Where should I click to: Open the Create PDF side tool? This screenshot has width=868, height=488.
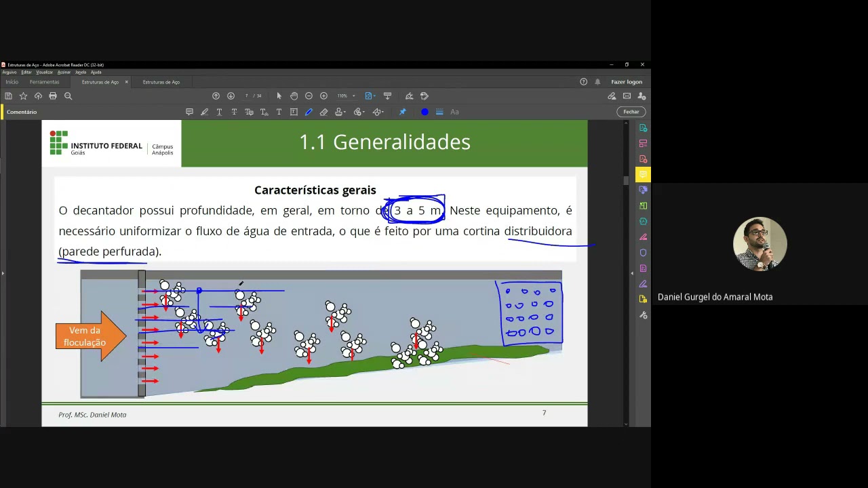643,159
